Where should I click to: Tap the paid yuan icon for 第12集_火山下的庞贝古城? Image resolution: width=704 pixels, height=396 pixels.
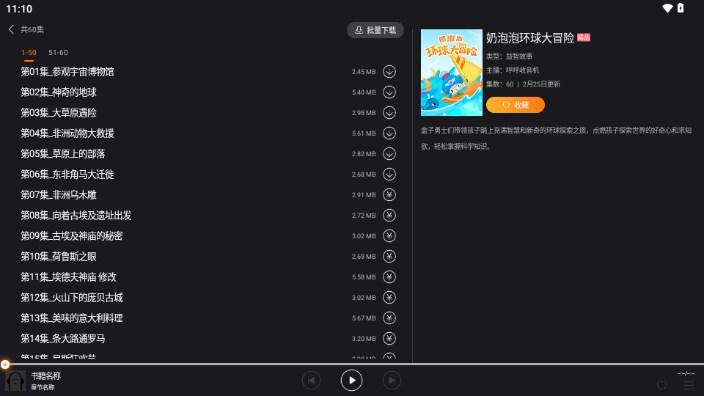389,297
